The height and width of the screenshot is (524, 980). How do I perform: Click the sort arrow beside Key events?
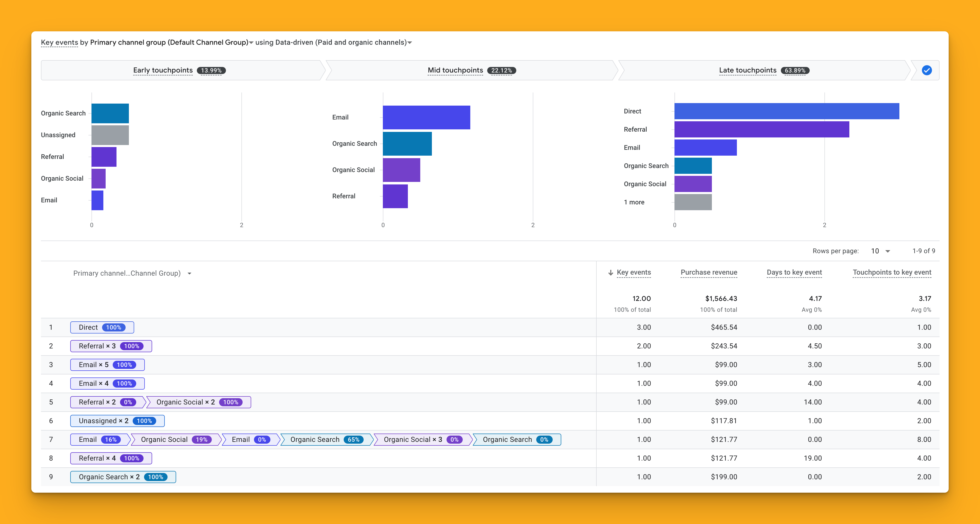[611, 273]
